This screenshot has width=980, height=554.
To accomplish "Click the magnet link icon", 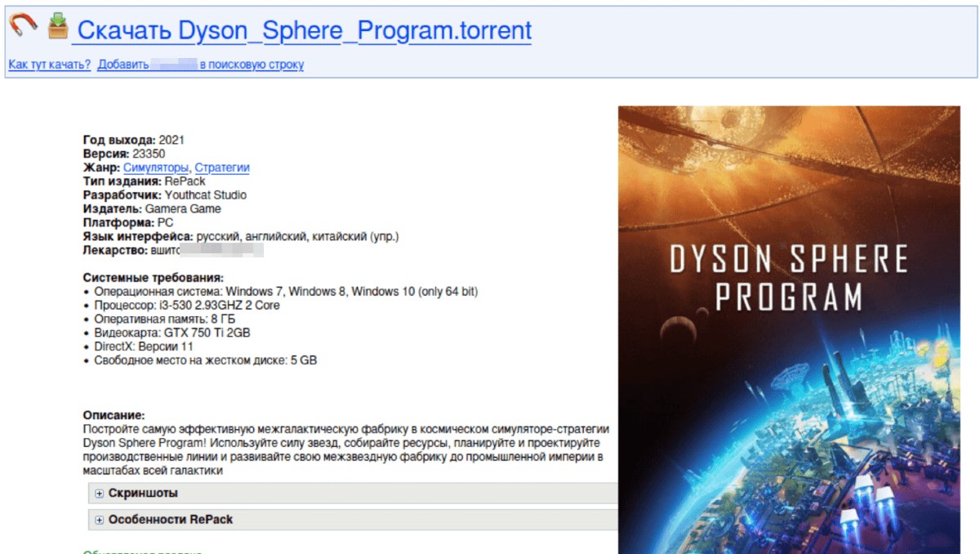I will 23,25.
